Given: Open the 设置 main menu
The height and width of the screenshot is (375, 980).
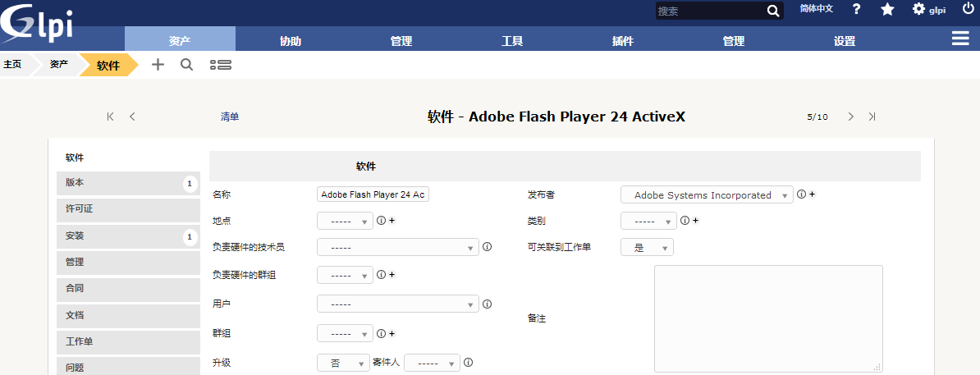Looking at the screenshot, I should (x=845, y=41).
